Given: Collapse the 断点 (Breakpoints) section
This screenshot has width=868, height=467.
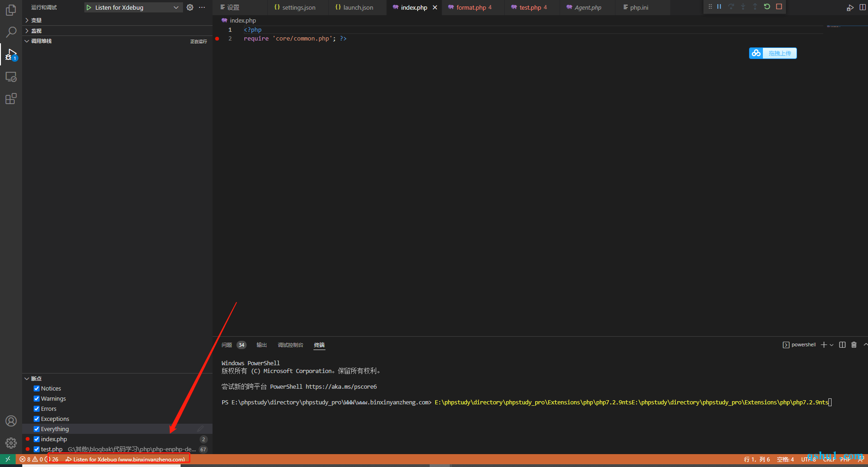Looking at the screenshot, I should point(117,379).
